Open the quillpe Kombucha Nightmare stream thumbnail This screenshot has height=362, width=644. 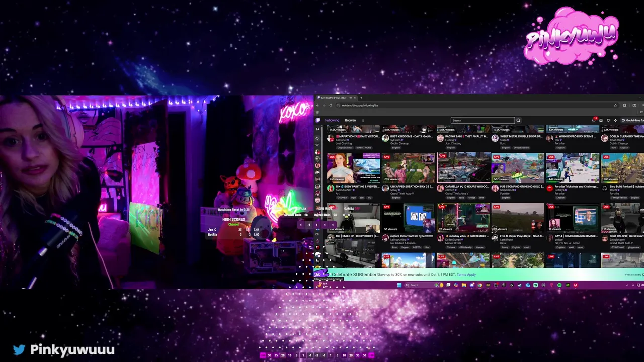coord(573,218)
